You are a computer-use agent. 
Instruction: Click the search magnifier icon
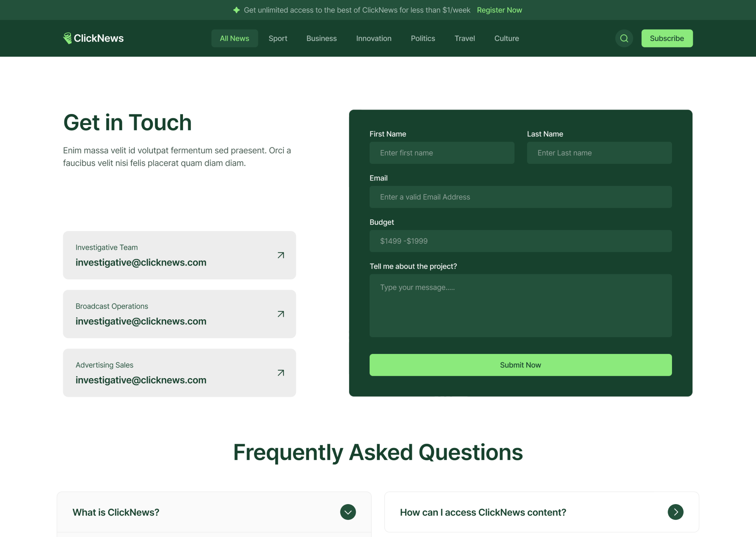point(624,38)
